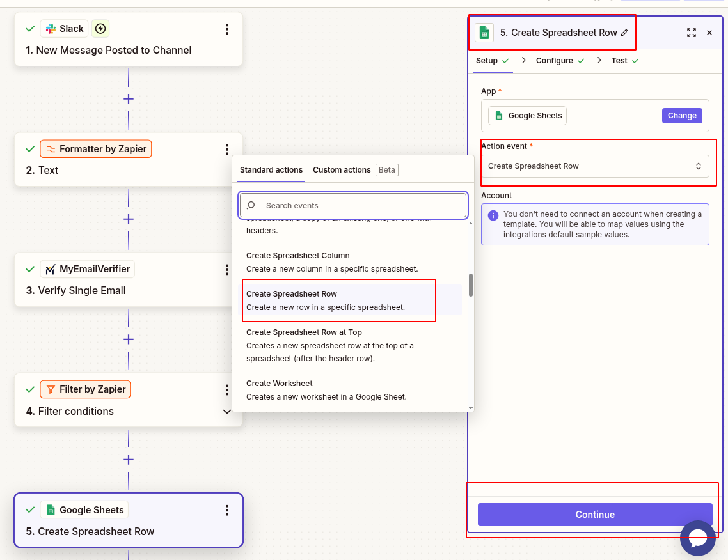Click the plus to add a step after Slack
The height and width of the screenshot is (560, 728).
[128, 99]
